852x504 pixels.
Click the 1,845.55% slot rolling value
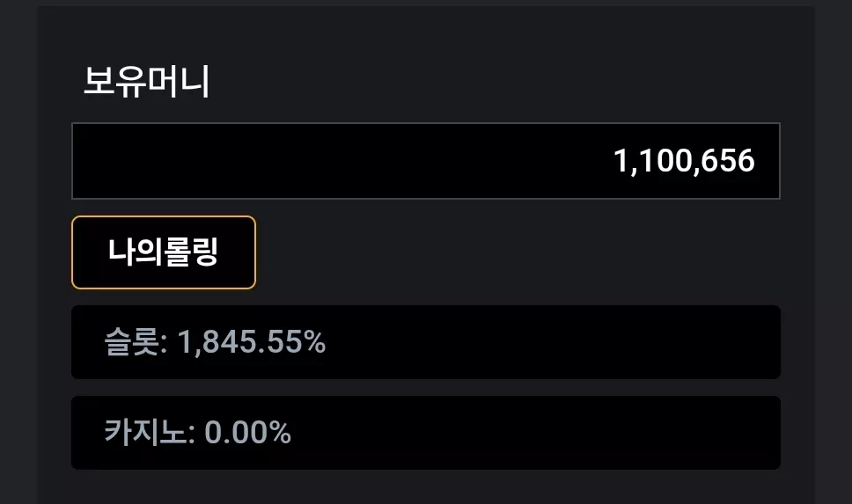tap(252, 342)
